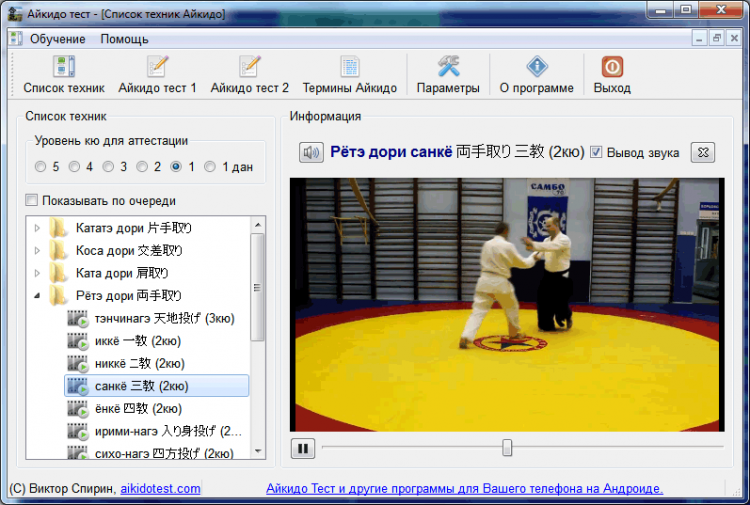
Task: Open the Помощь menu
Action: (124, 39)
